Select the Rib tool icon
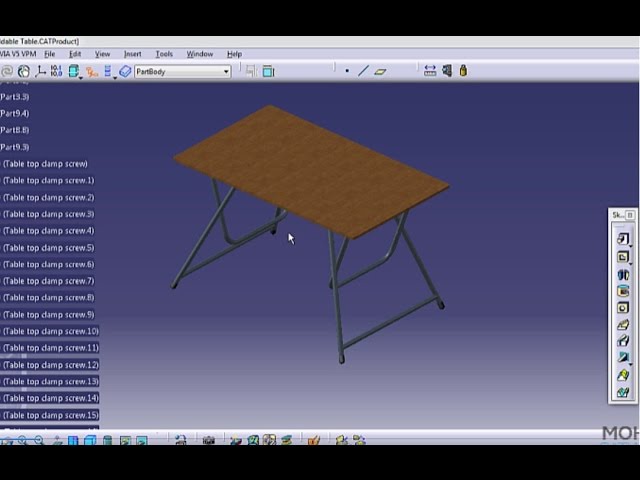 pos(623,325)
